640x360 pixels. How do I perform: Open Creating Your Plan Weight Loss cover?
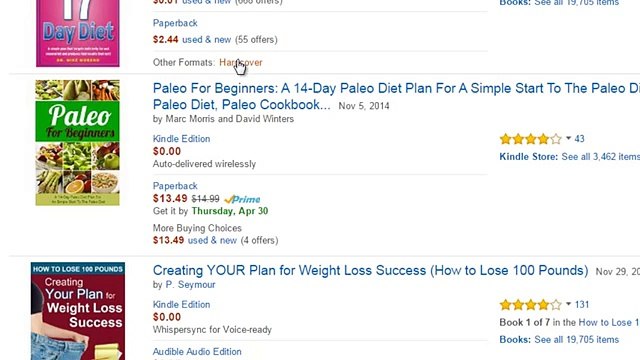pyautogui.click(x=78, y=311)
